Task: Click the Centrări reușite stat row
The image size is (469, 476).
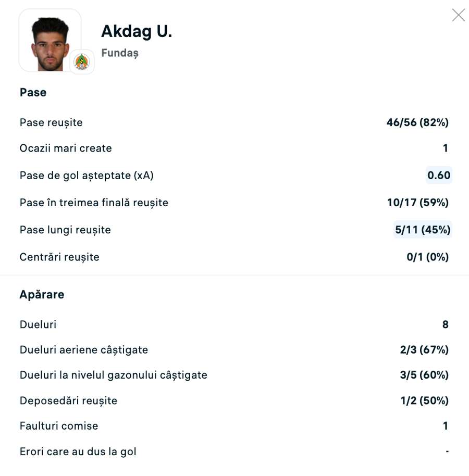Action: 234,257
